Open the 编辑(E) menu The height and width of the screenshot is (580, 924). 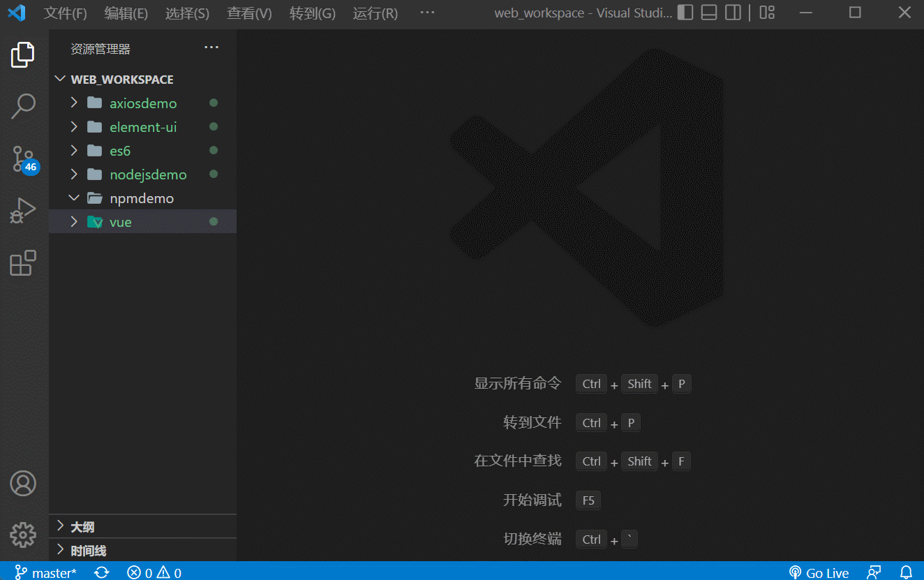tap(126, 13)
